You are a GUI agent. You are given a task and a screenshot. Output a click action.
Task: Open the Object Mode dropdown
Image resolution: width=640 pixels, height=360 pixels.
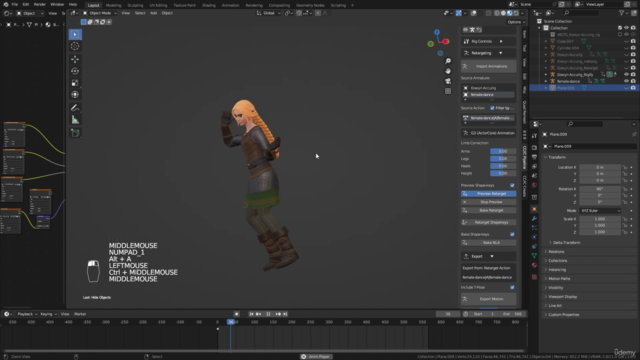point(100,13)
